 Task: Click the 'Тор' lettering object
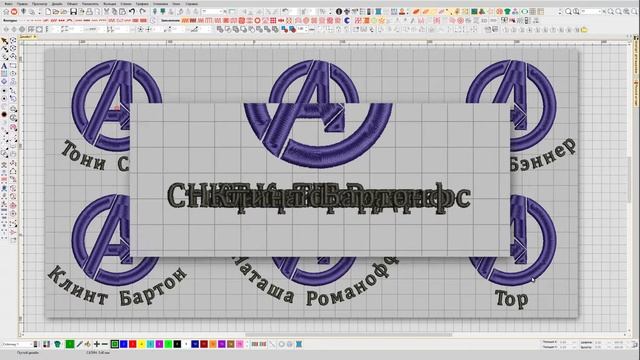click(x=511, y=299)
